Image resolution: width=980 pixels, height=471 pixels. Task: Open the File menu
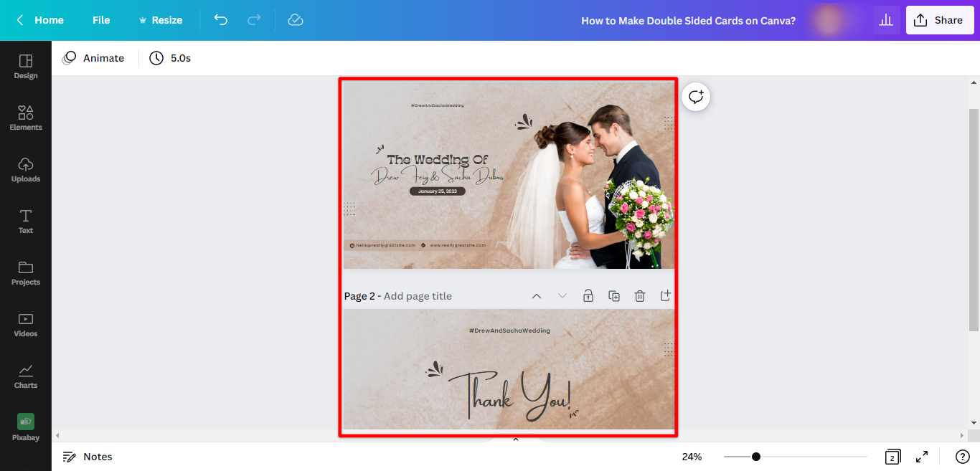(x=100, y=20)
